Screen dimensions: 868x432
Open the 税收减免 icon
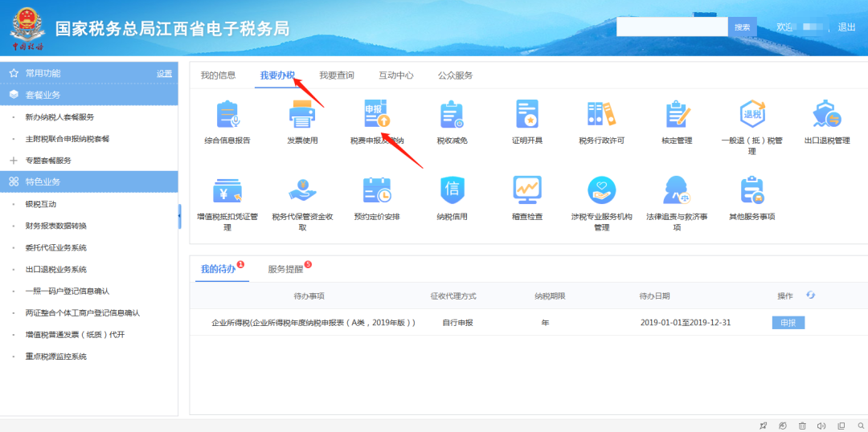tap(452, 116)
